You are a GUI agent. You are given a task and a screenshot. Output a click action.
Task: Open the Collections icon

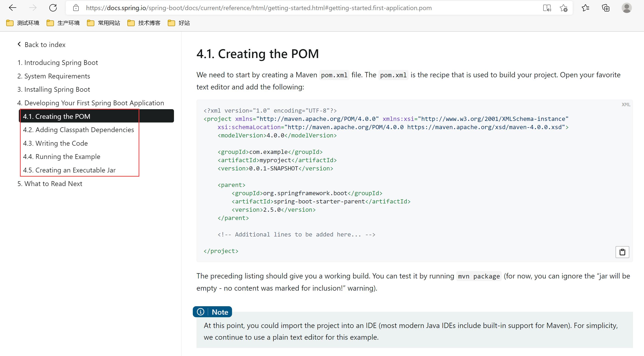(606, 8)
